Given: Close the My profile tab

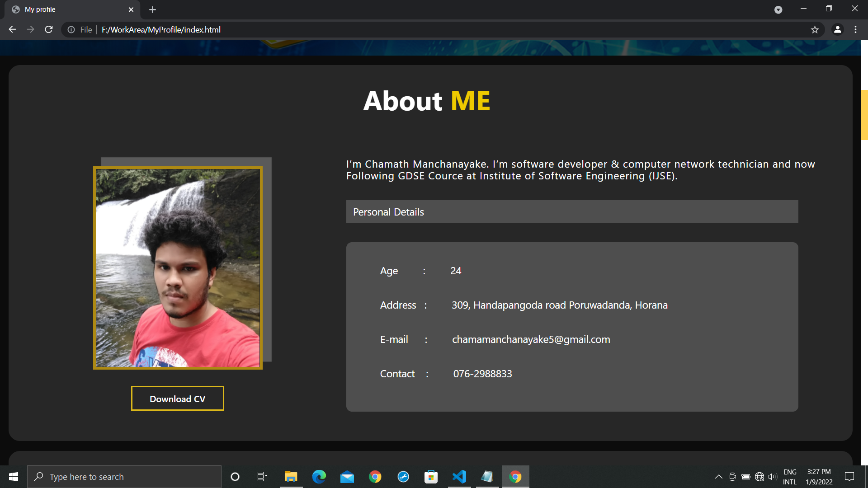Looking at the screenshot, I should (x=131, y=9).
